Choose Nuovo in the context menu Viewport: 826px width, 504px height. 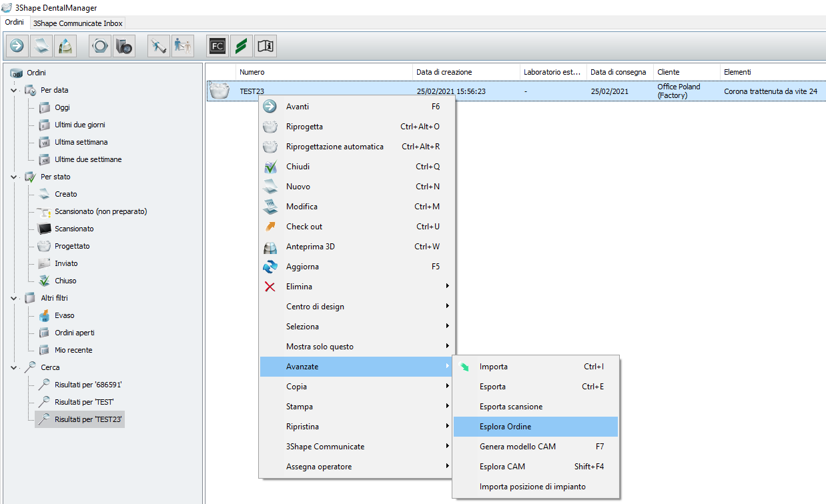357,187
